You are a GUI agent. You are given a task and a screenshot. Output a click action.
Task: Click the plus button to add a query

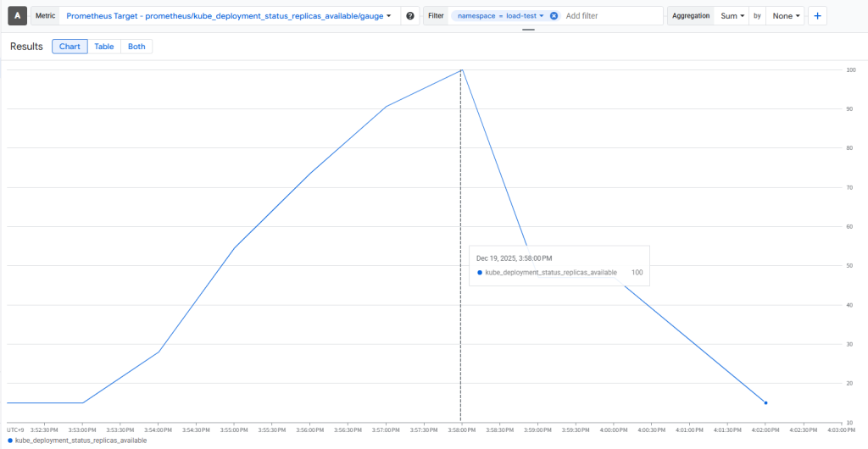818,16
